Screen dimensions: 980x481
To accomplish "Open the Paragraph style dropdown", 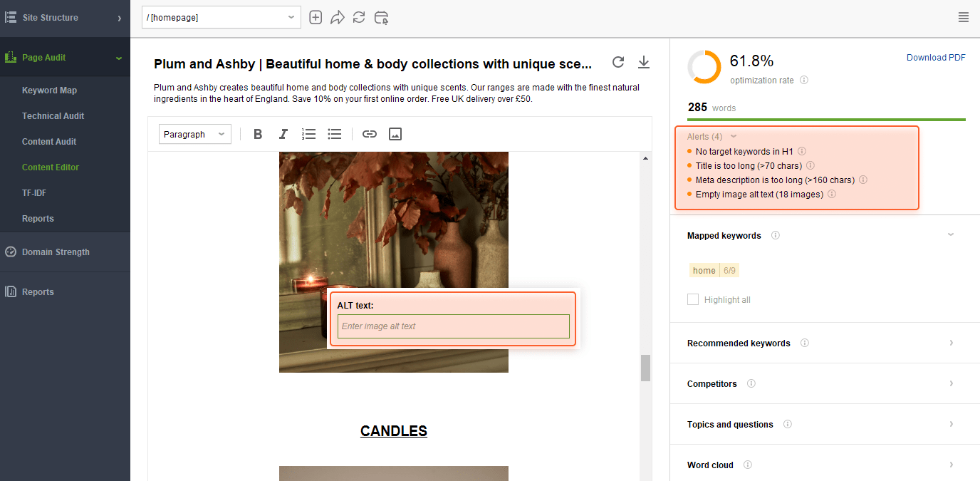I will [x=195, y=134].
